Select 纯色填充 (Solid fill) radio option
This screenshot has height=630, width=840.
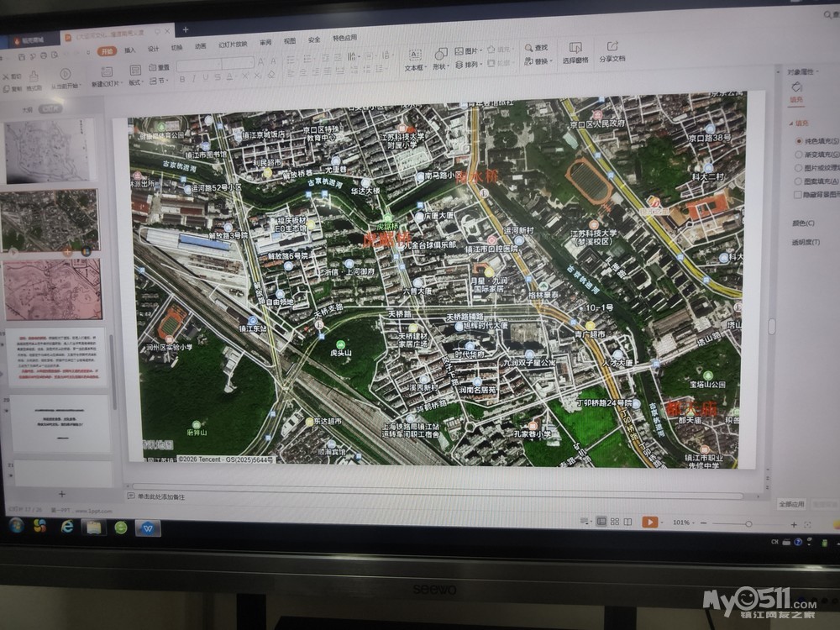(798, 142)
